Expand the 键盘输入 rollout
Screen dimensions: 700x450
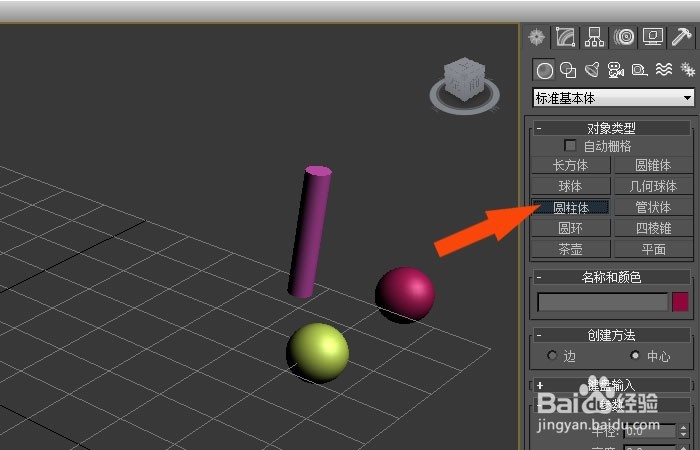611,385
